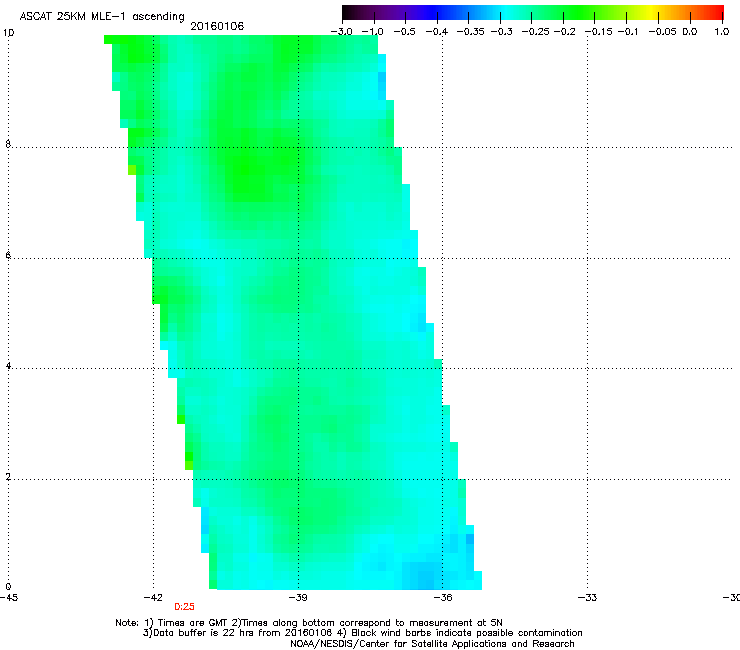Select the date label 20160106
Viewport: 740px width, 650px height.
click(x=217, y=26)
